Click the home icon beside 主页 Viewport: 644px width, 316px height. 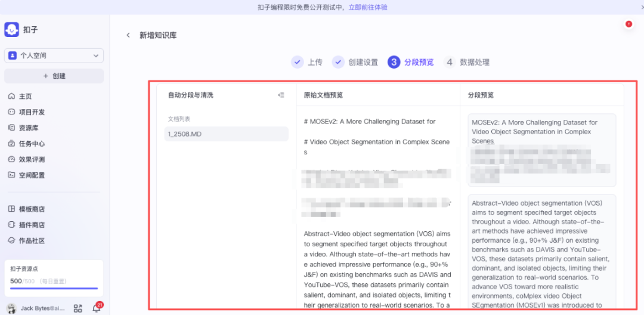point(11,97)
